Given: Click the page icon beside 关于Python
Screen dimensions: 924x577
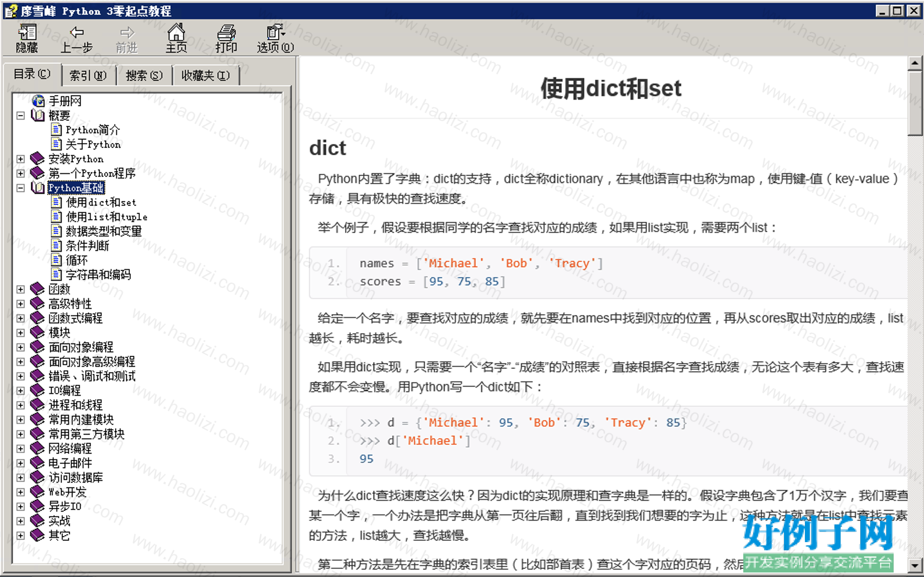Looking at the screenshot, I should [x=57, y=144].
